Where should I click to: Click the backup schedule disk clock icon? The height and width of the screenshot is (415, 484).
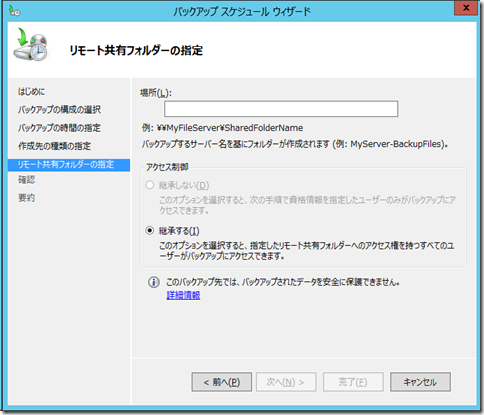(31, 45)
